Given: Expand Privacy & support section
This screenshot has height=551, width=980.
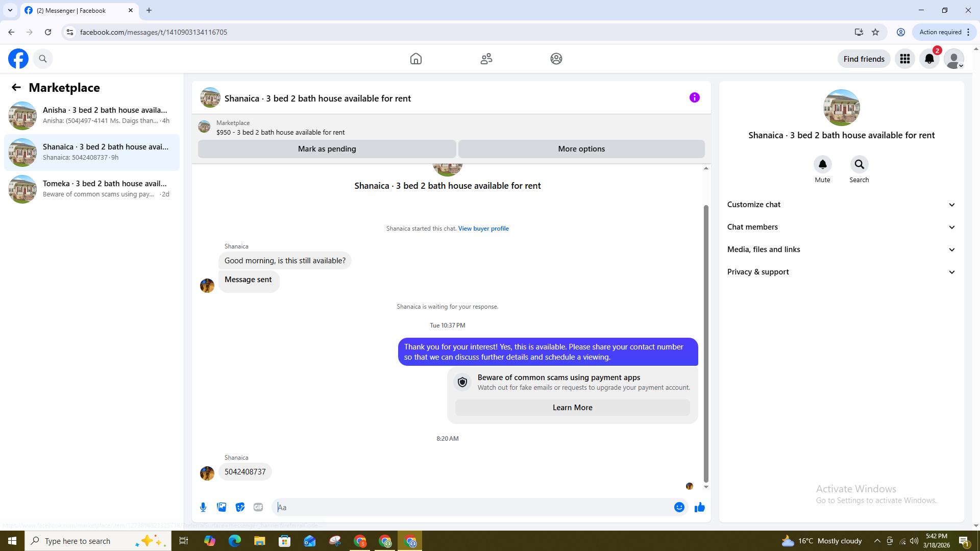Looking at the screenshot, I should point(841,272).
